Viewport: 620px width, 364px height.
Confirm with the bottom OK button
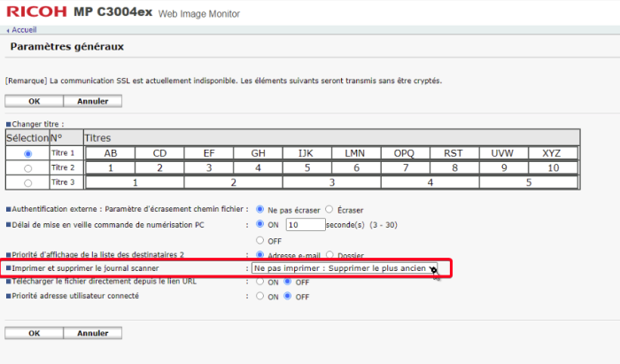click(x=34, y=333)
